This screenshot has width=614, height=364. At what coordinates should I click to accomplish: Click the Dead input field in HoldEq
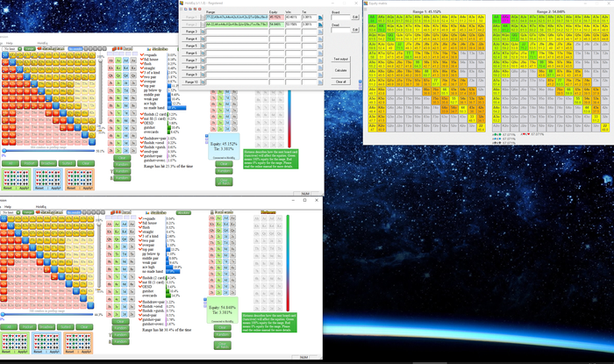(x=340, y=30)
